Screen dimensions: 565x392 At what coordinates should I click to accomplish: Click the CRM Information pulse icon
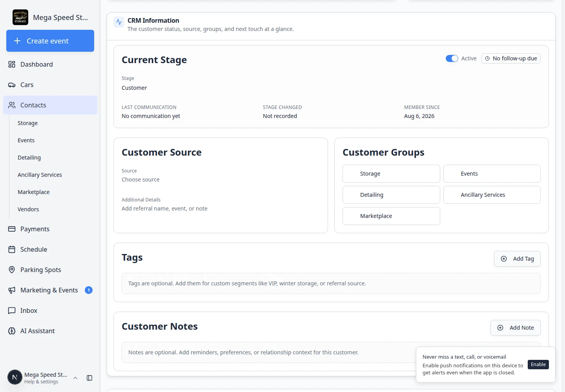tap(119, 22)
